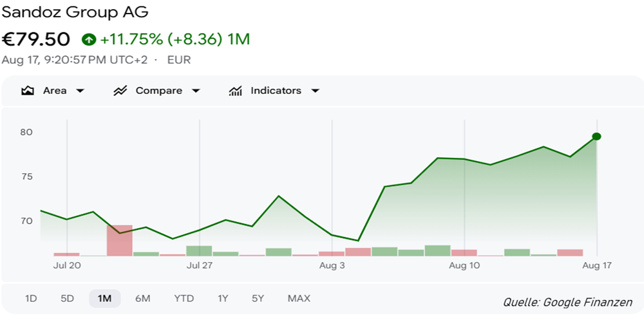
Task: Click the Jul 27 axis label
Action: tap(200, 266)
